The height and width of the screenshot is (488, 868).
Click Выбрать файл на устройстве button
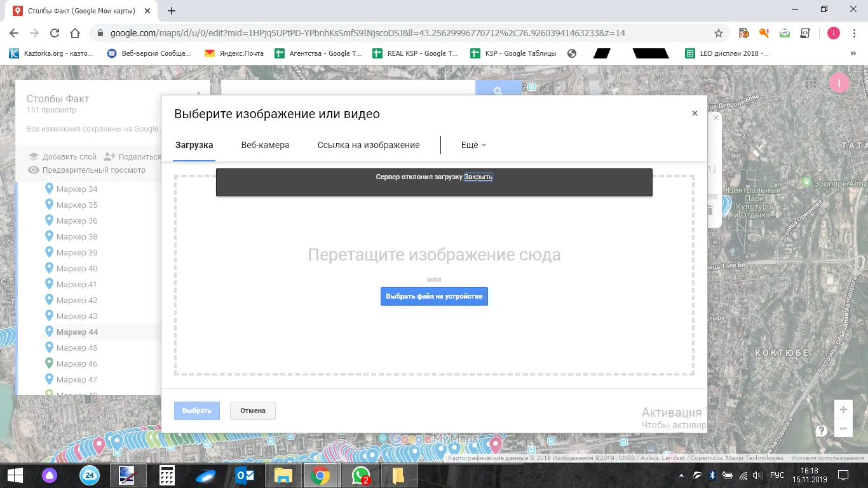click(x=434, y=297)
